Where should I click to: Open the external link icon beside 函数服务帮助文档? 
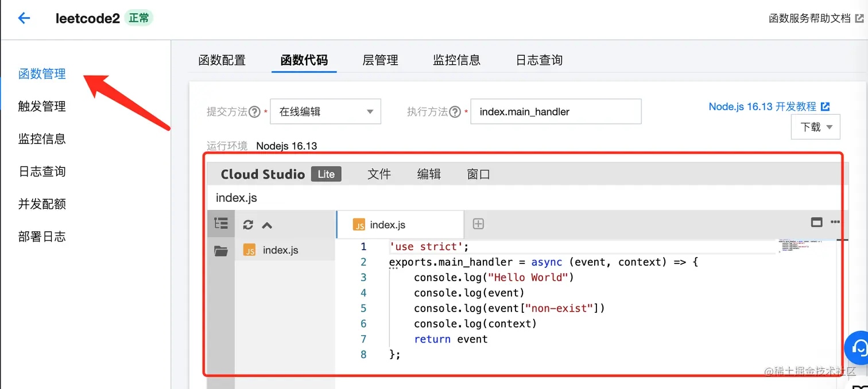point(859,18)
